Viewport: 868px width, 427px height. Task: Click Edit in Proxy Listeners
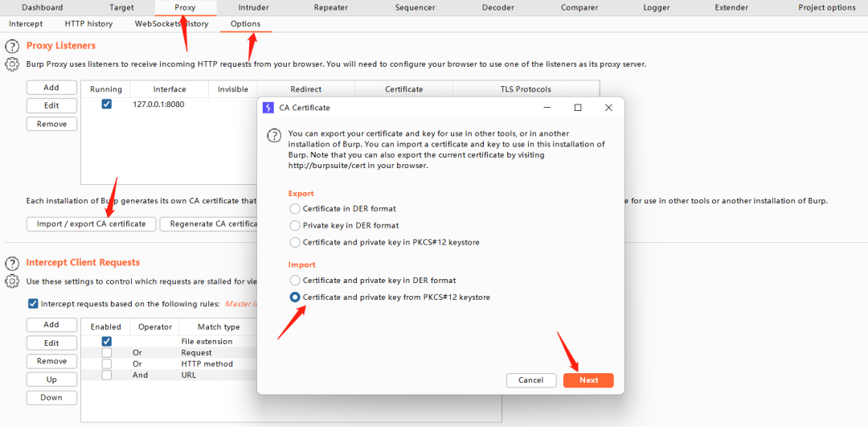[51, 106]
